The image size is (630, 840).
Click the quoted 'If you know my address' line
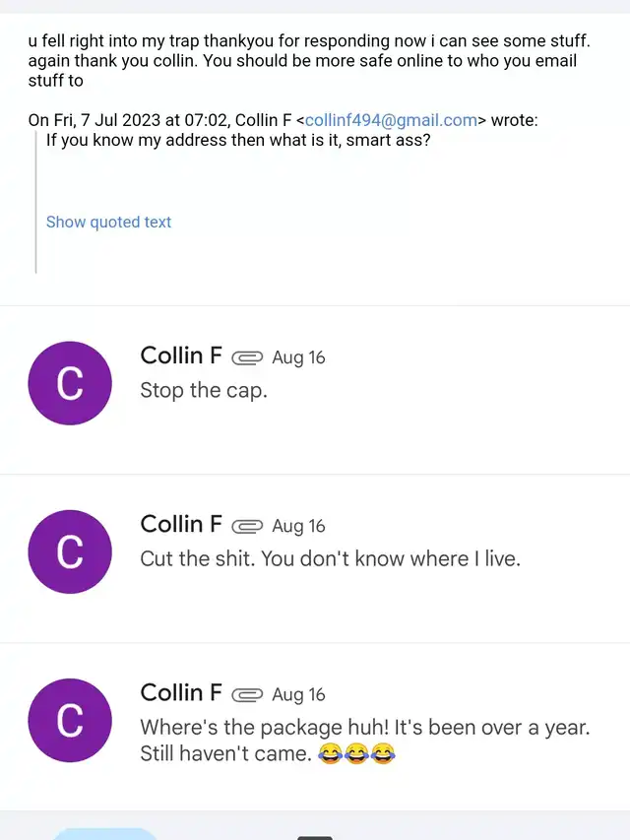(238, 141)
